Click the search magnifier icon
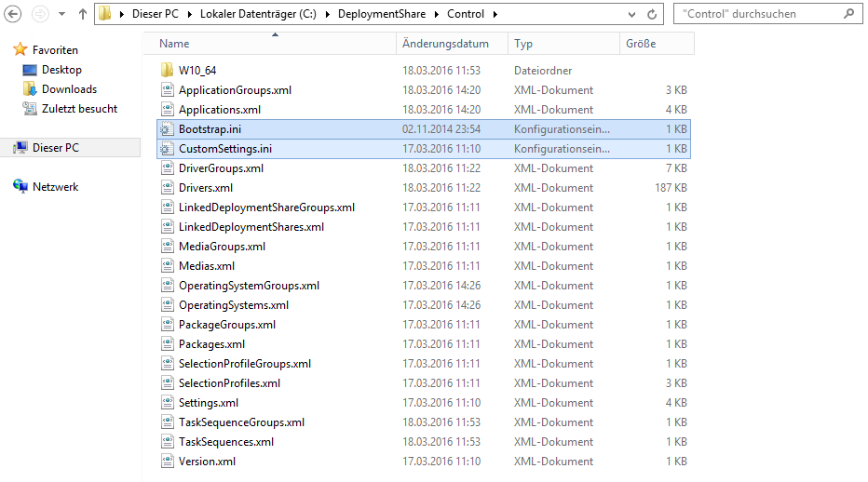The width and height of the screenshot is (868, 482). (848, 14)
